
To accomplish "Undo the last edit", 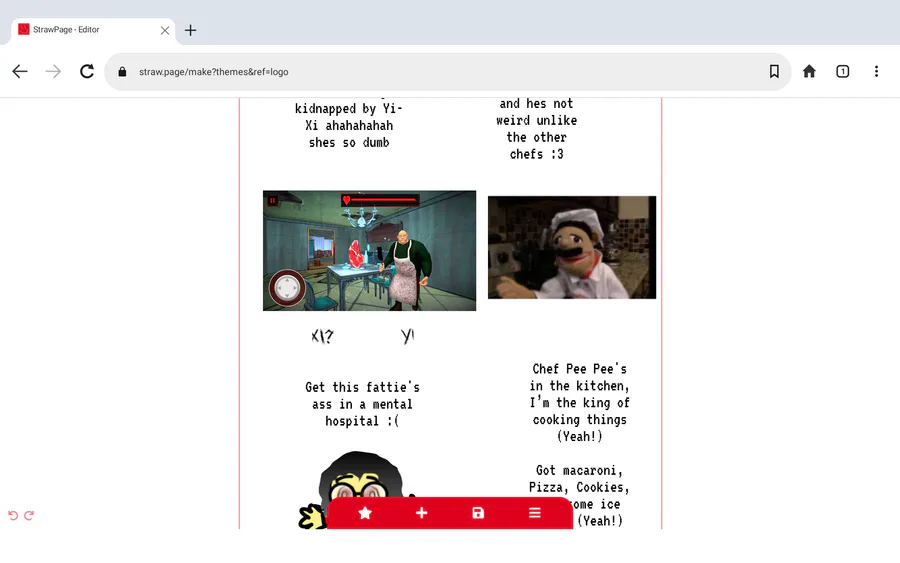I will (x=13, y=515).
